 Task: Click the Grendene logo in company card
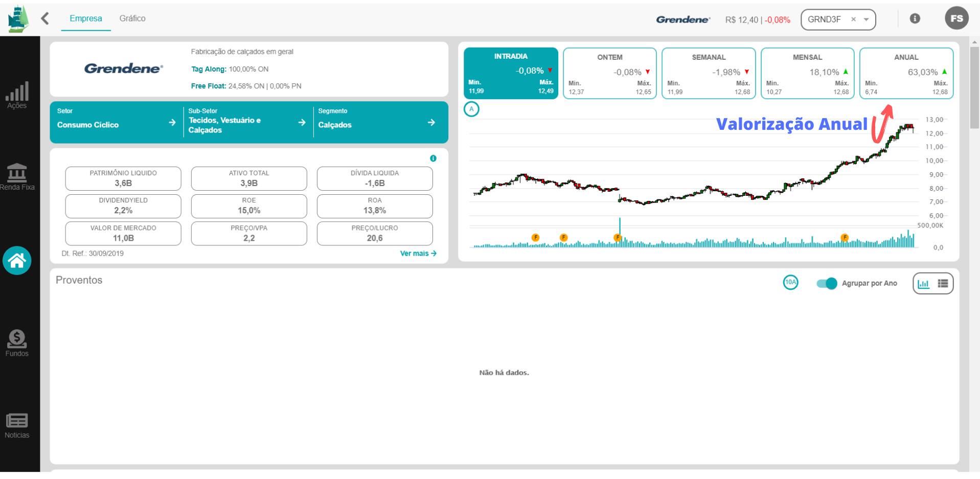pos(124,69)
